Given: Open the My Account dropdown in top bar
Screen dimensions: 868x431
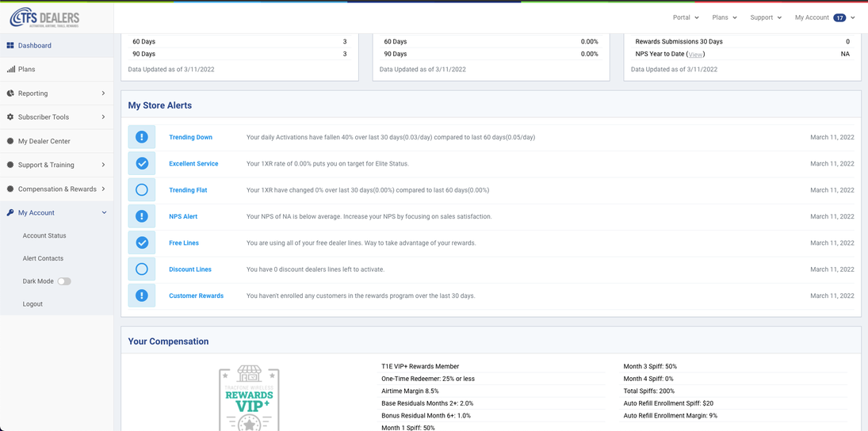Looking at the screenshot, I should click(825, 17).
